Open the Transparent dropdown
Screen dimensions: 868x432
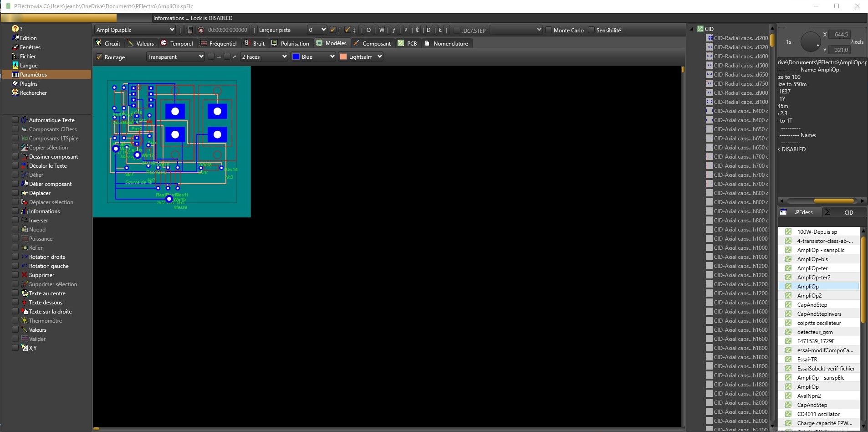coord(175,57)
